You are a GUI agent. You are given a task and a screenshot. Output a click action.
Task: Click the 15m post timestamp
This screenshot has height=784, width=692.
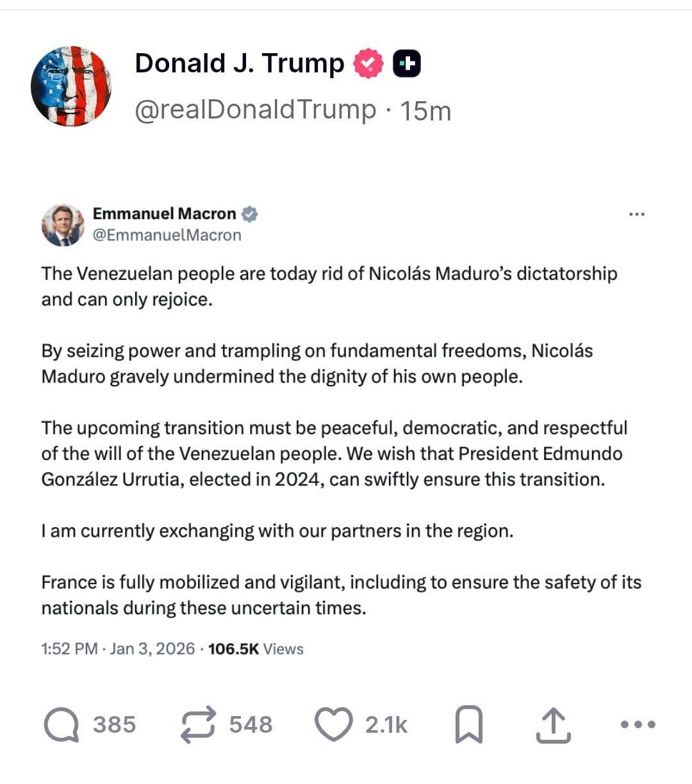pyautogui.click(x=425, y=111)
